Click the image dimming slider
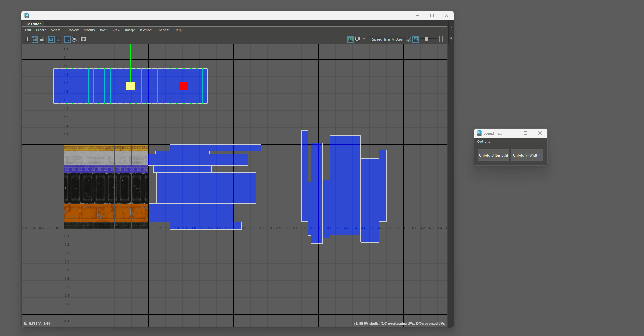This screenshot has height=336, width=644. point(428,39)
